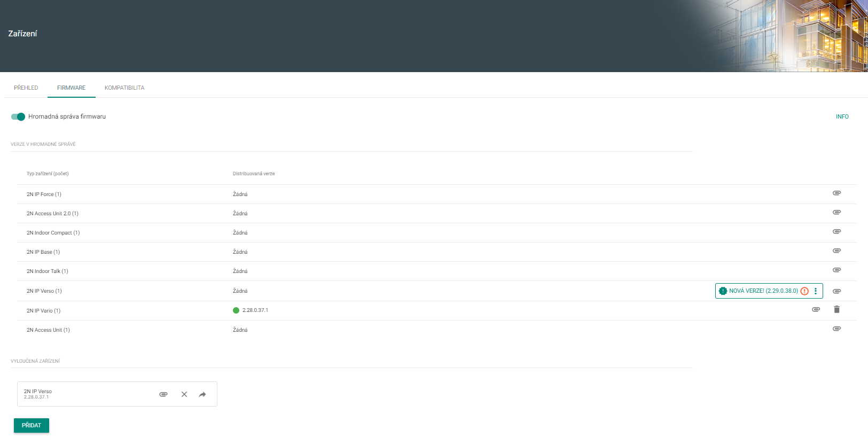
Task: Click Žádná value in 2N IP Verso row
Action: [x=240, y=291]
